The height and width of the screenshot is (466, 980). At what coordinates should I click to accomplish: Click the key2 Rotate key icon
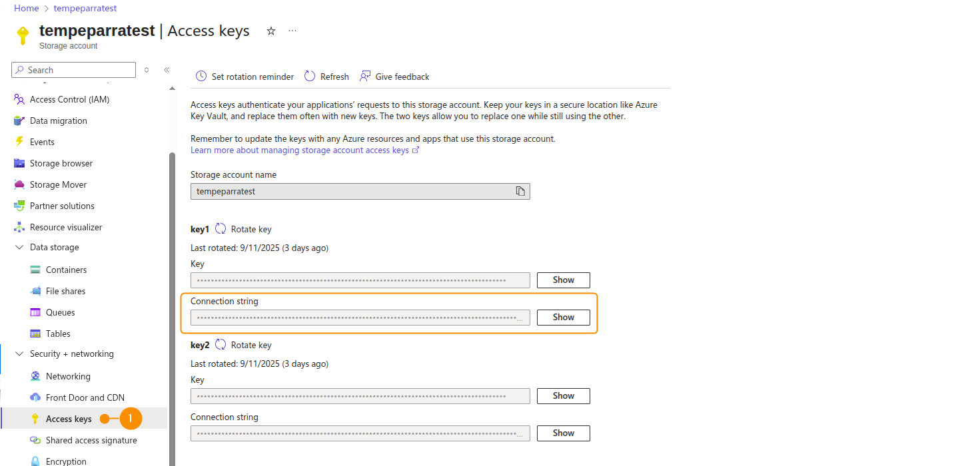[221, 345]
